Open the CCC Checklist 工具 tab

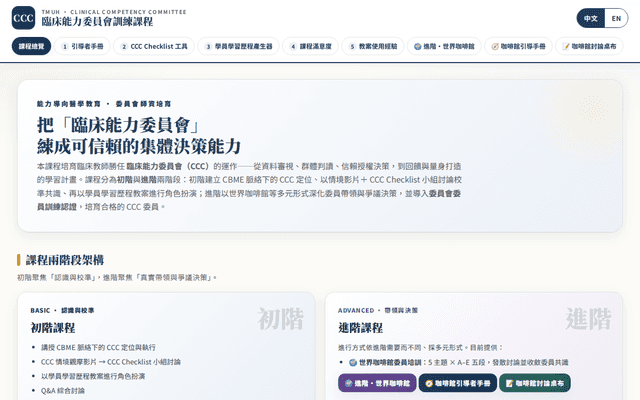(154, 46)
